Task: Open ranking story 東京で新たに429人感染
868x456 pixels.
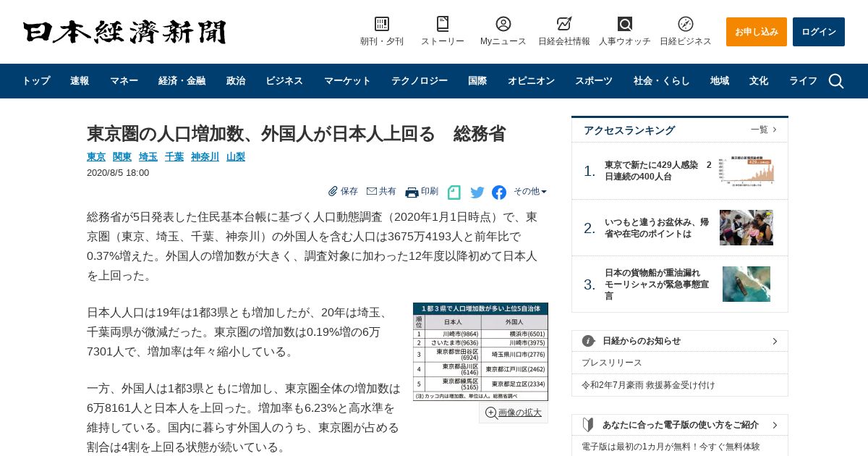Action: (658, 171)
